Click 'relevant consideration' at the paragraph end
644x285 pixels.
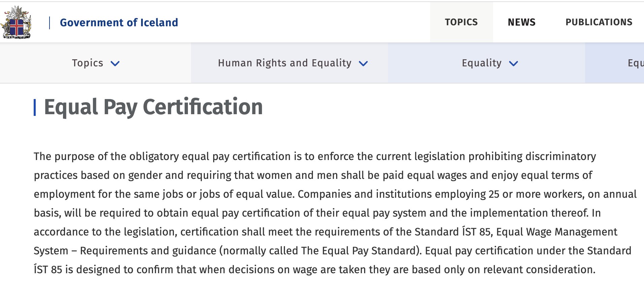[x=539, y=270]
